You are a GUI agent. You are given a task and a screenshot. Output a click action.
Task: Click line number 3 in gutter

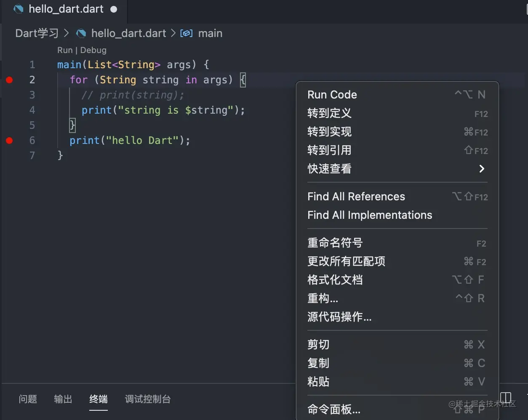coord(32,95)
